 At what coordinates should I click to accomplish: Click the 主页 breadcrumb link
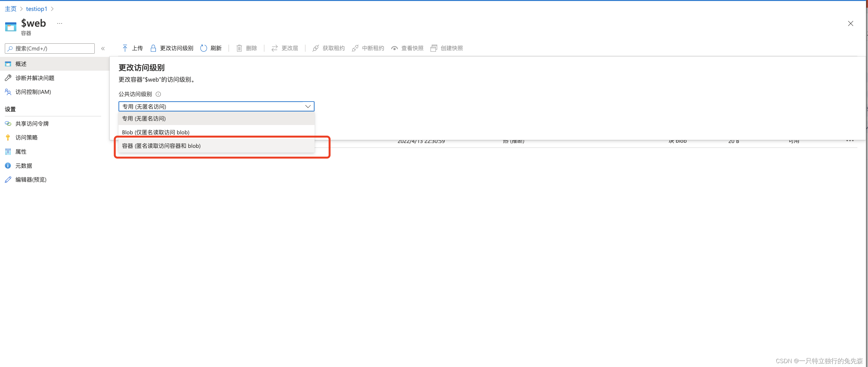point(11,9)
